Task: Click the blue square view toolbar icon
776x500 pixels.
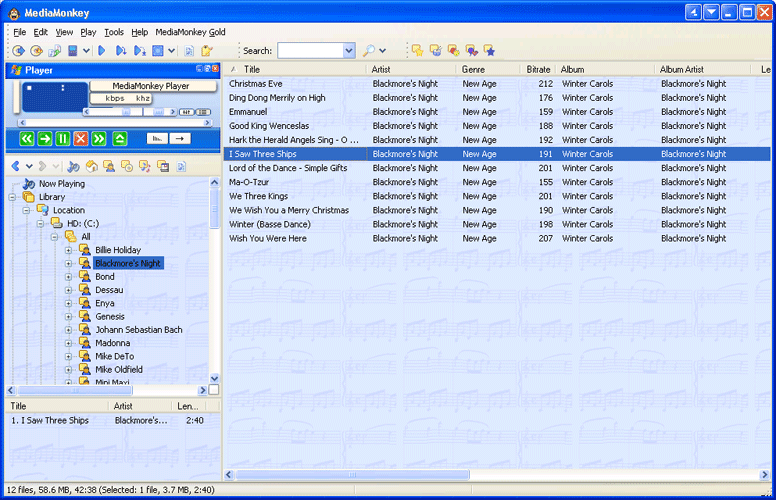Action: (158, 50)
